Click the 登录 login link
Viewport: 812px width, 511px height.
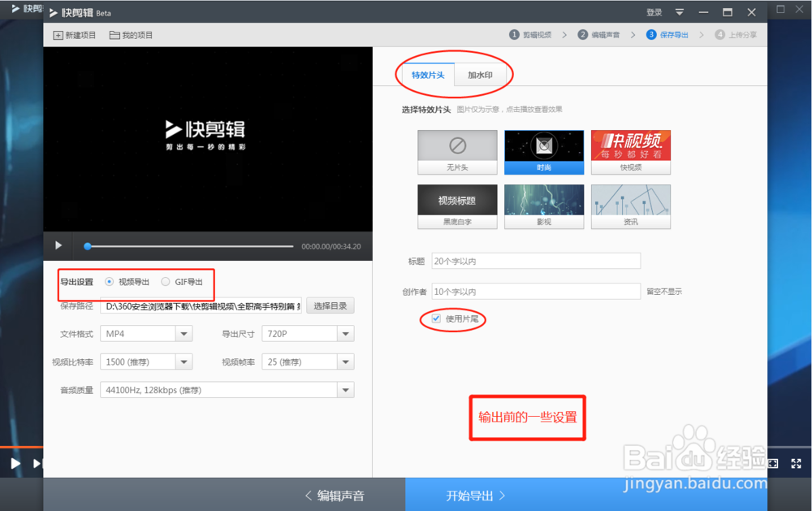click(x=654, y=12)
